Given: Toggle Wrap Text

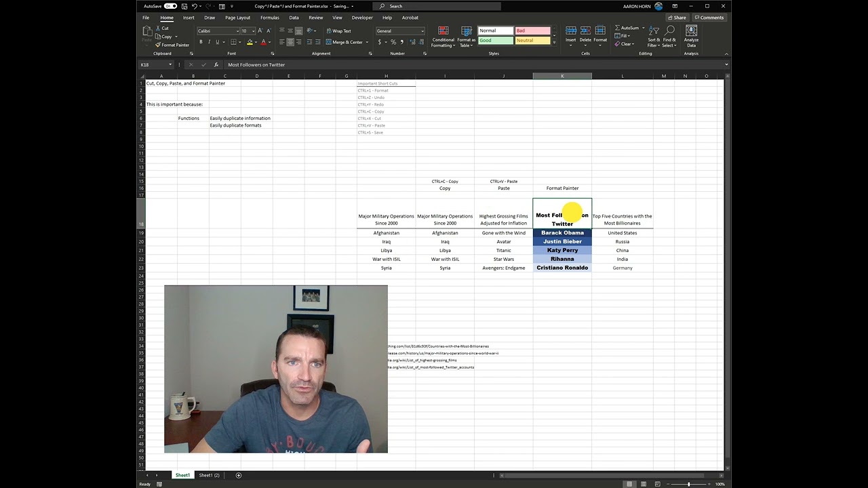Looking at the screenshot, I should 338,31.
